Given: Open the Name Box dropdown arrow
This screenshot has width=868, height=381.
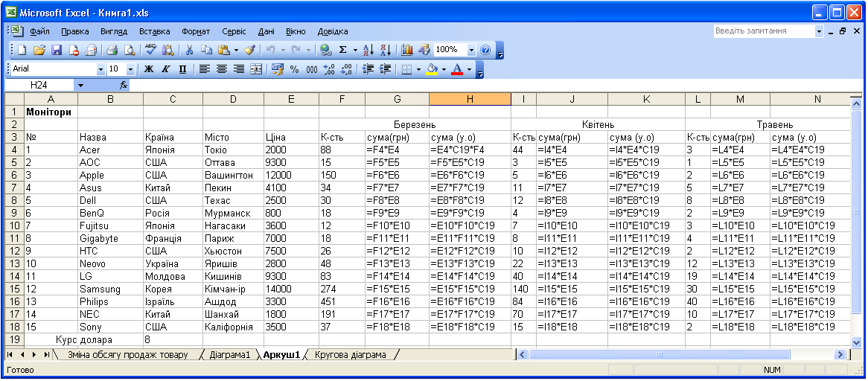Looking at the screenshot, I should click(x=81, y=86).
